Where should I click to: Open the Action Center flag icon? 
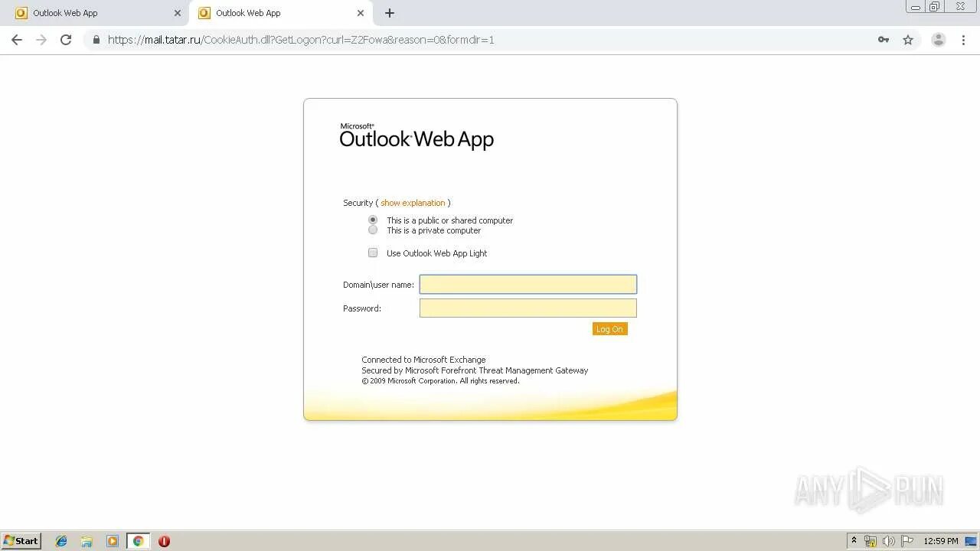click(907, 541)
